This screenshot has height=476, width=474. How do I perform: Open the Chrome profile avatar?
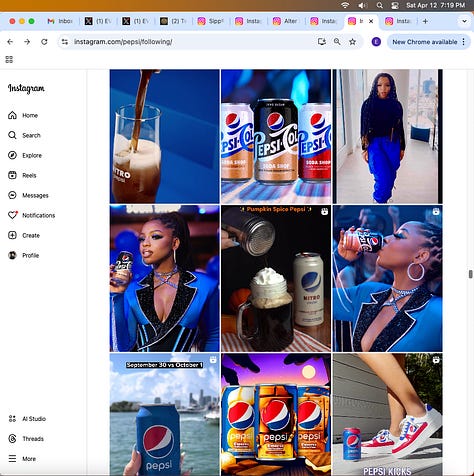click(376, 42)
